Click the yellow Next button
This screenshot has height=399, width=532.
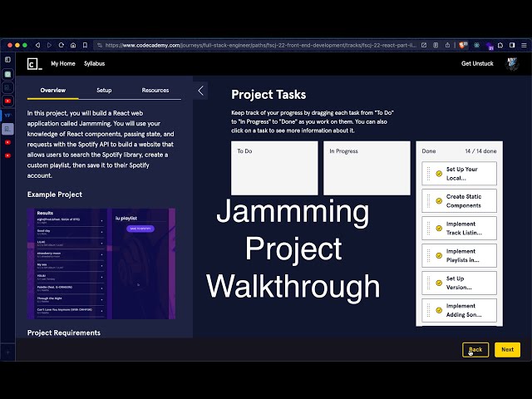click(x=507, y=350)
